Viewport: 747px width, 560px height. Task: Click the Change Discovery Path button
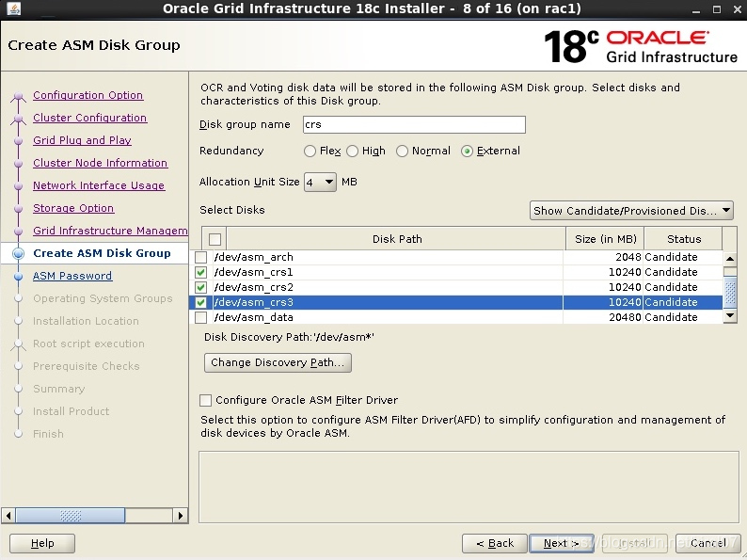(x=278, y=362)
